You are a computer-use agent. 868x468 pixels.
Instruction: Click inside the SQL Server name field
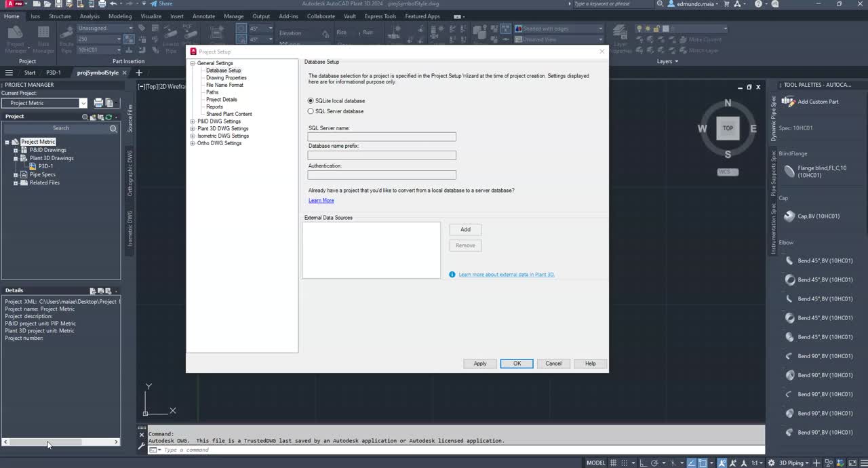click(x=381, y=136)
